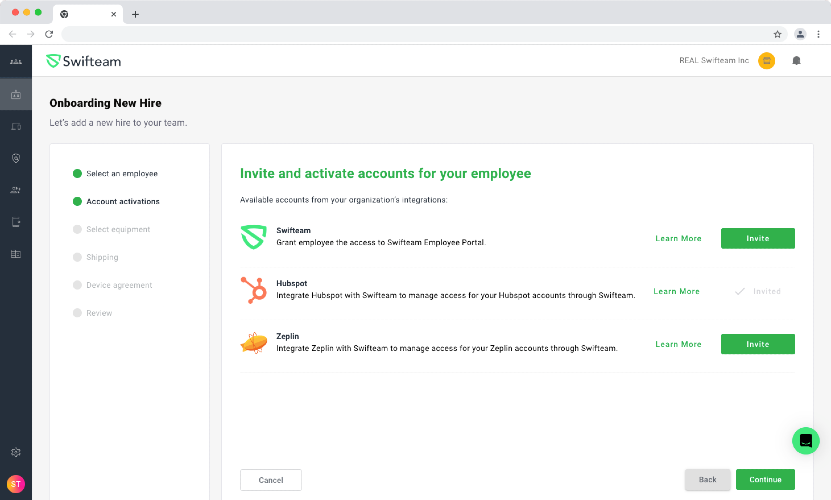Learn More about Swifteam integration
This screenshot has width=831, height=500.
pos(678,239)
